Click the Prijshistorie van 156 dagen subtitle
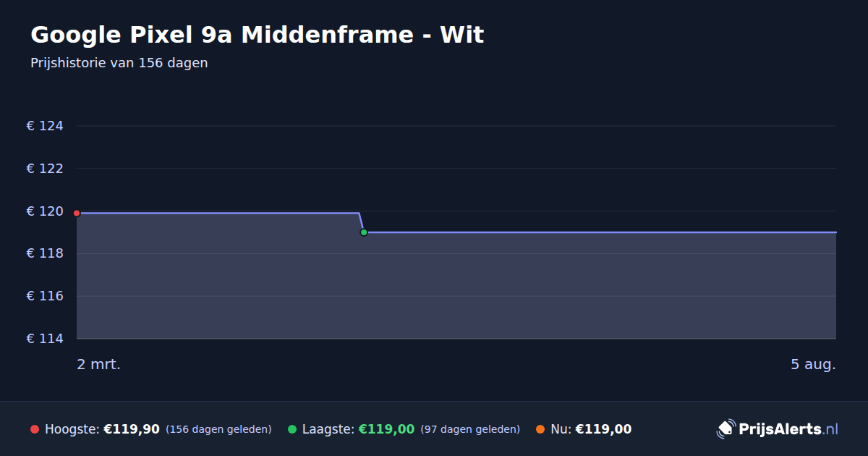The height and width of the screenshot is (456, 868). click(x=119, y=63)
